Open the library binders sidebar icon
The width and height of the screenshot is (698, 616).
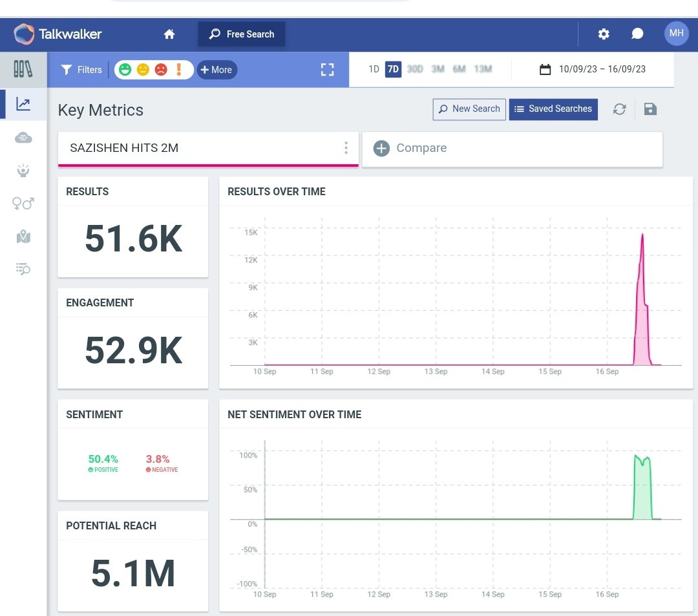(x=23, y=69)
